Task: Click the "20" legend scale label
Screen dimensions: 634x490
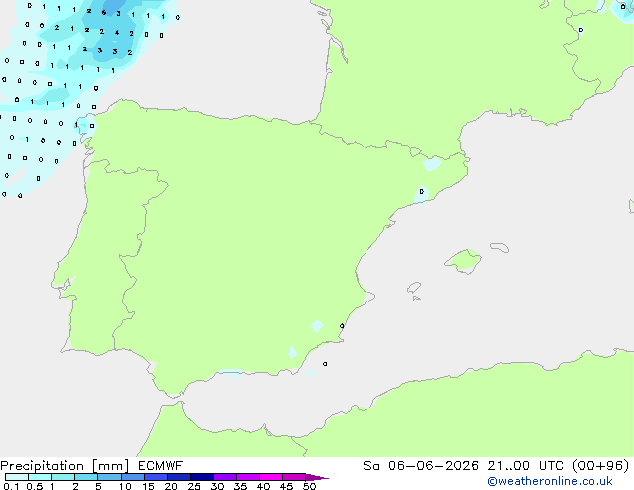Action: tap(171, 486)
